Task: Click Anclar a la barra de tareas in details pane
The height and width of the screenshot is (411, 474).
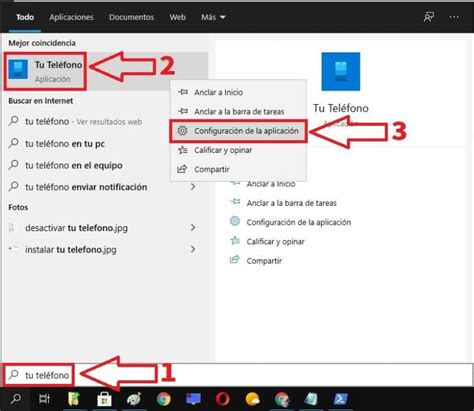Action: pos(291,203)
